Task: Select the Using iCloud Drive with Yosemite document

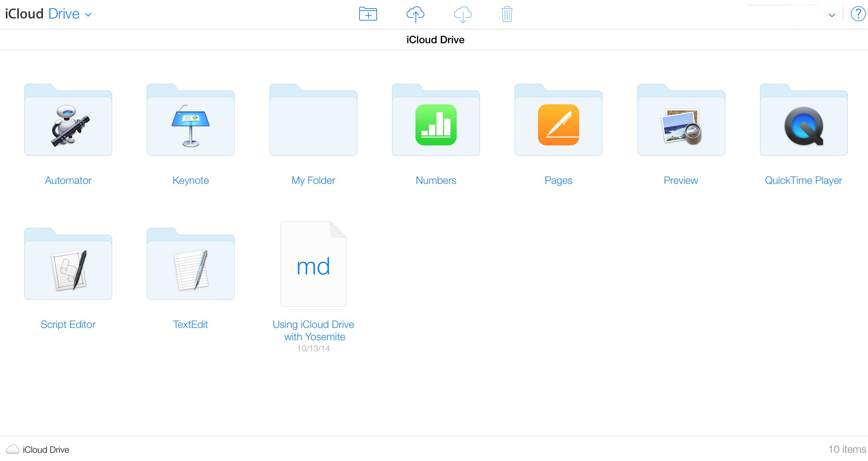Action: tap(313, 264)
